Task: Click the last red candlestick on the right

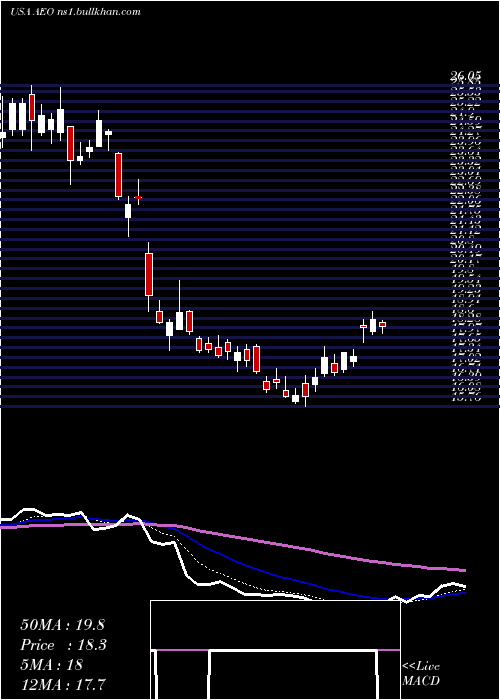Action: pyautogui.click(x=382, y=326)
